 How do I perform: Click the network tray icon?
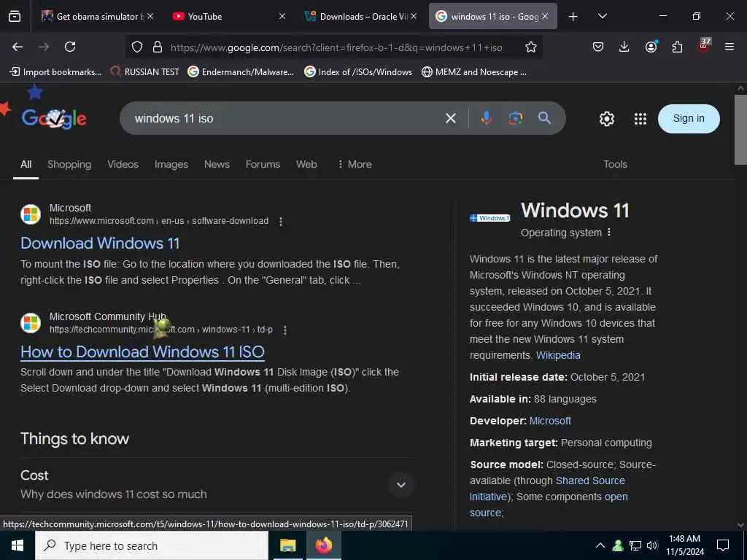pyautogui.click(x=635, y=545)
